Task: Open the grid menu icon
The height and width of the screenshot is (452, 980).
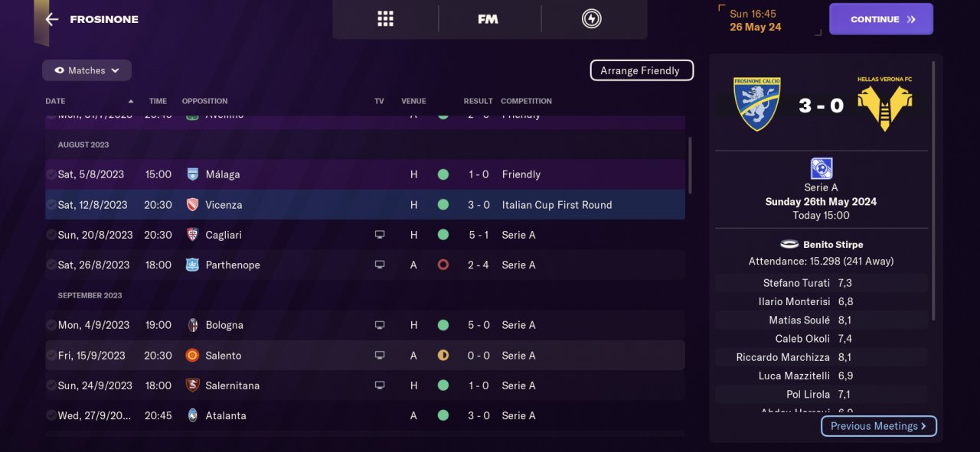Action: tap(385, 19)
